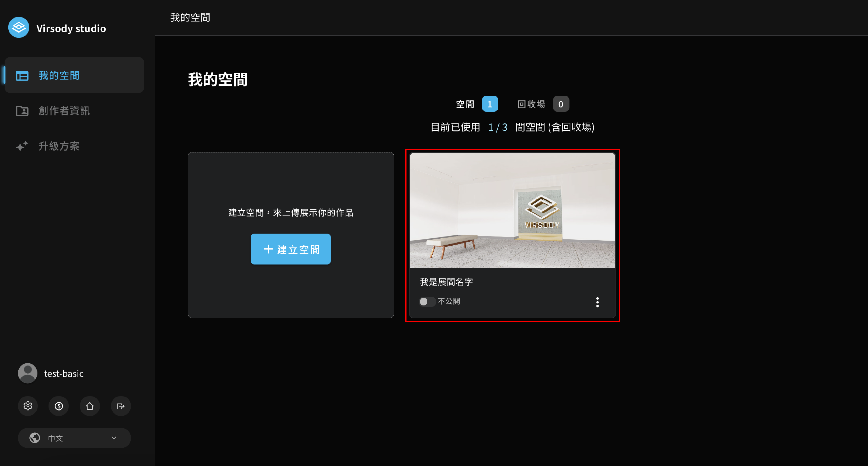The width and height of the screenshot is (868, 466).
Task: Open the three-dot menu on space card
Action: pyautogui.click(x=597, y=302)
